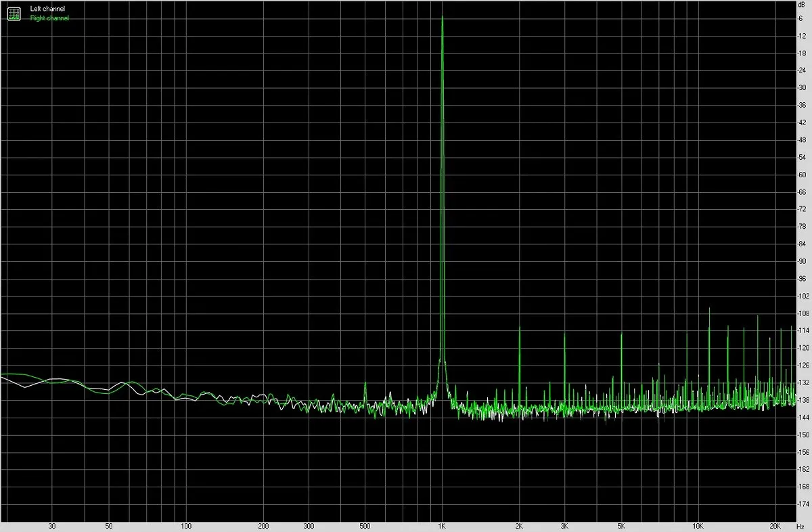Click the '300' frequency axis label
The image size is (812, 532).
point(308,527)
